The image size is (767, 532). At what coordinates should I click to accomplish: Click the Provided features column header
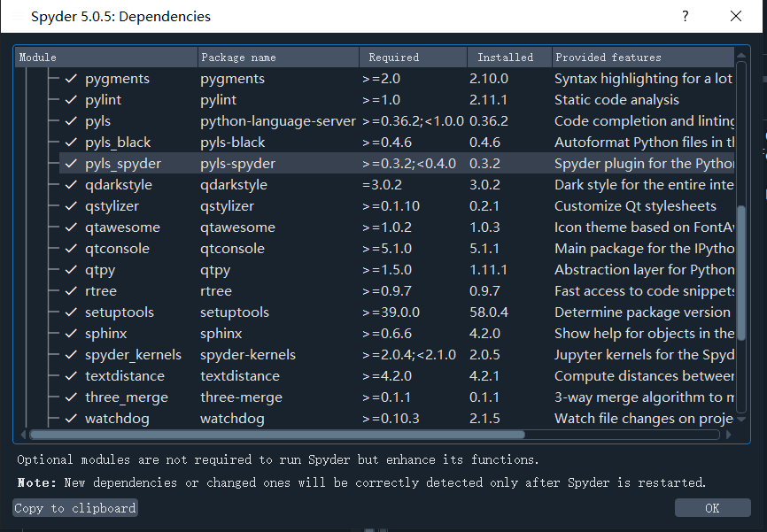coord(643,58)
